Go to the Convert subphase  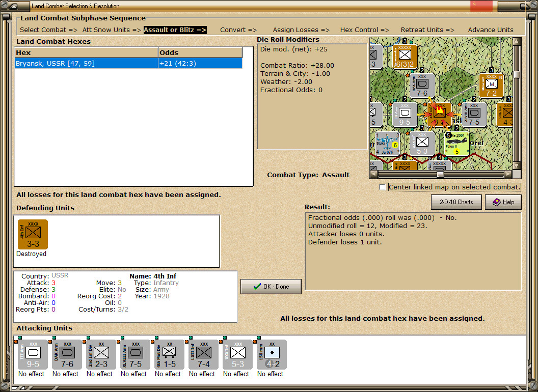(x=238, y=30)
